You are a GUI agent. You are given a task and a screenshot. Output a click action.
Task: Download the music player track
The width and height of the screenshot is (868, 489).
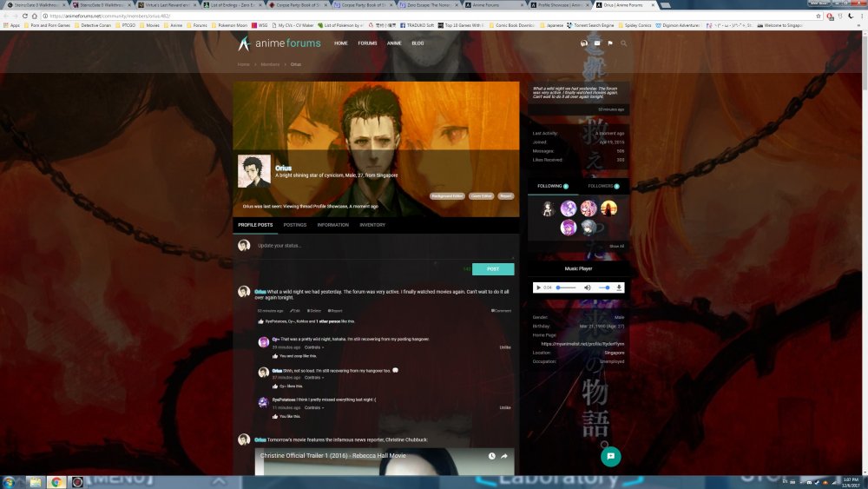coord(619,287)
